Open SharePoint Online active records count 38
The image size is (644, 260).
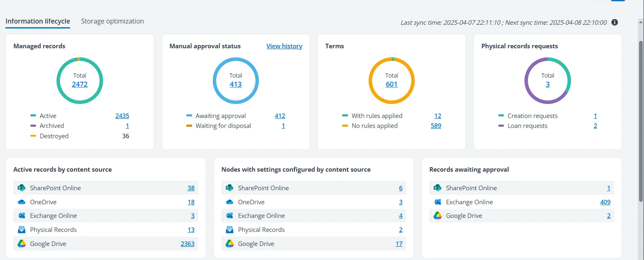click(191, 188)
